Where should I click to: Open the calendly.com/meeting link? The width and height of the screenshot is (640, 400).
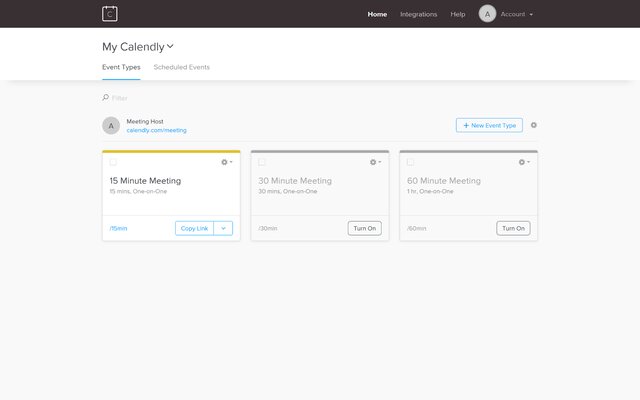[156, 130]
